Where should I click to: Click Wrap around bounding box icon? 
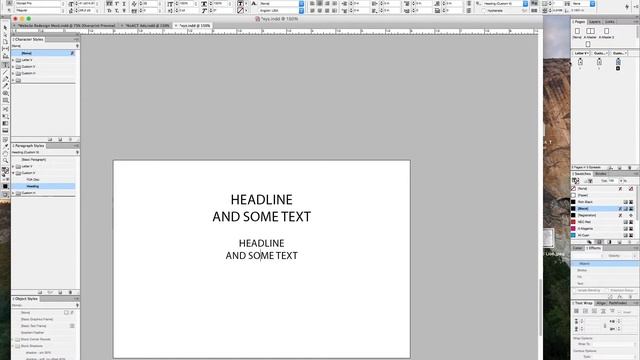coord(585,311)
